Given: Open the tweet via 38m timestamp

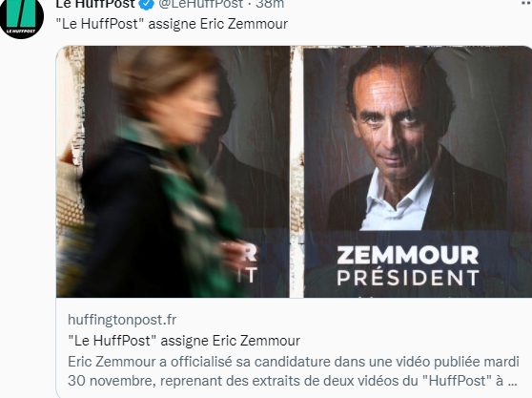Looking at the screenshot, I should pyautogui.click(x=270, y=4).
